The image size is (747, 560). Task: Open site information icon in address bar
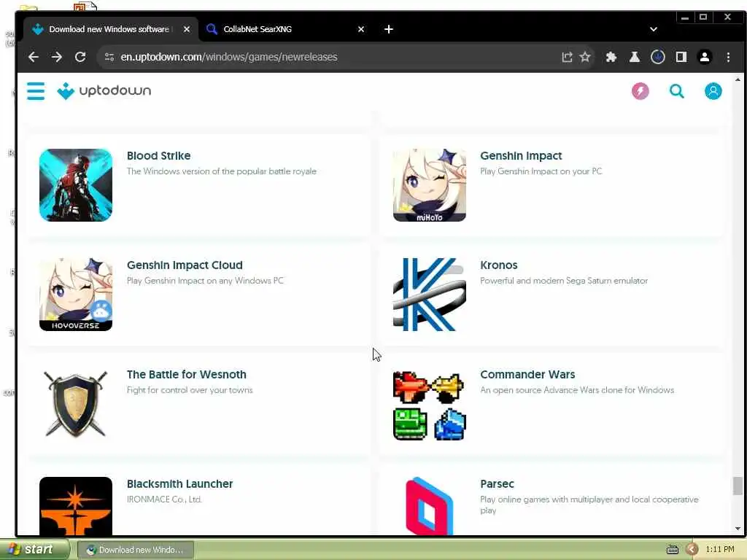click(109, 57)
